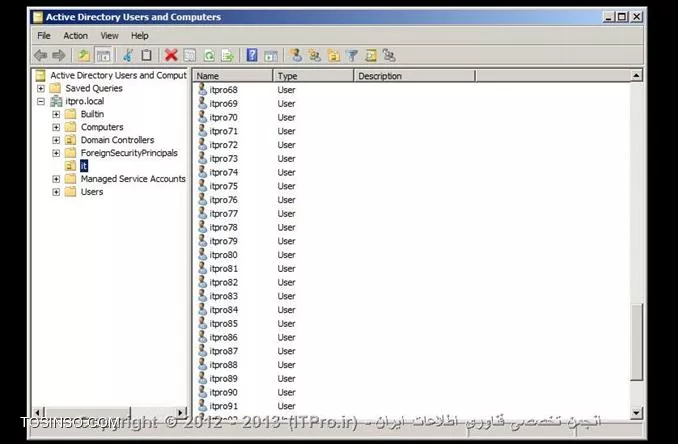The width and height of the screenshot is (678, 444).
Task: Click the list scrollbar up arrow
Action: coord(636,76)
